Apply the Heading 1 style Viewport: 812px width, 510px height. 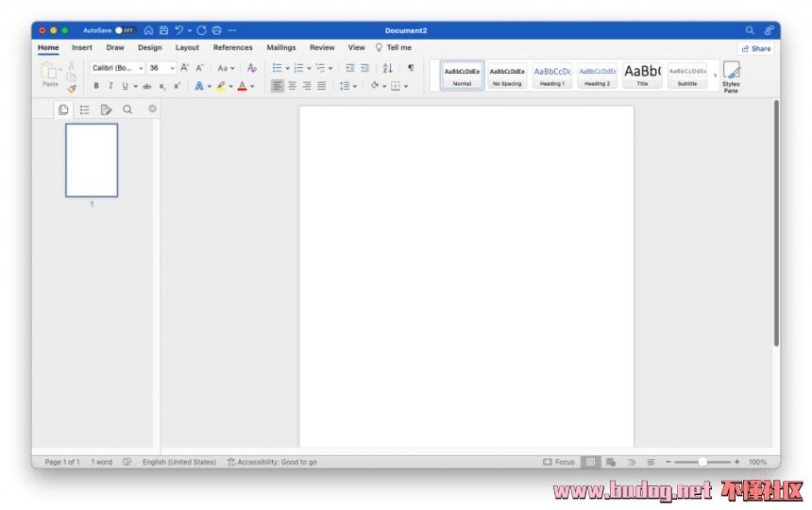tap(552, 76)
